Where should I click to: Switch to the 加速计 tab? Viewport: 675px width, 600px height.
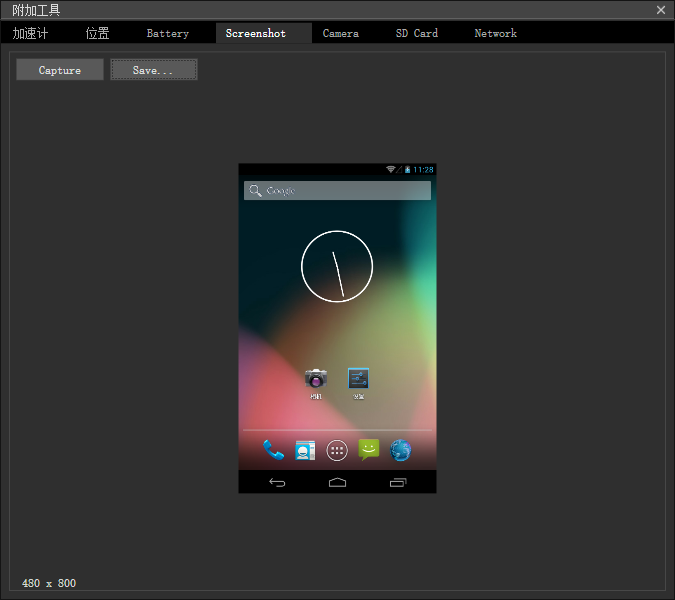(30, 33)
